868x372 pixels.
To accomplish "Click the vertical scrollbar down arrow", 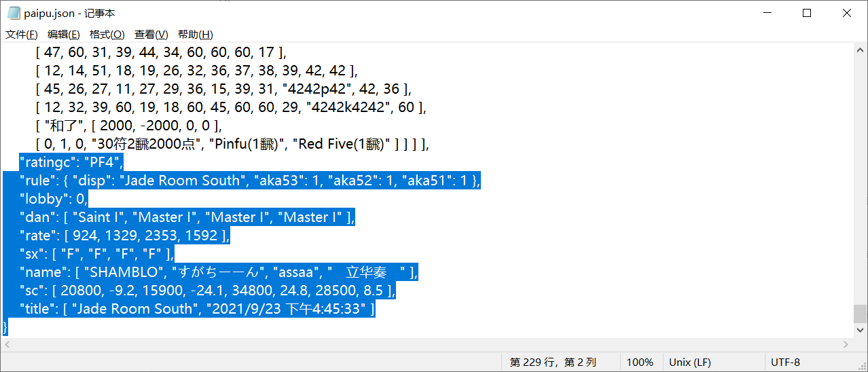I will [x=860, y=332].
